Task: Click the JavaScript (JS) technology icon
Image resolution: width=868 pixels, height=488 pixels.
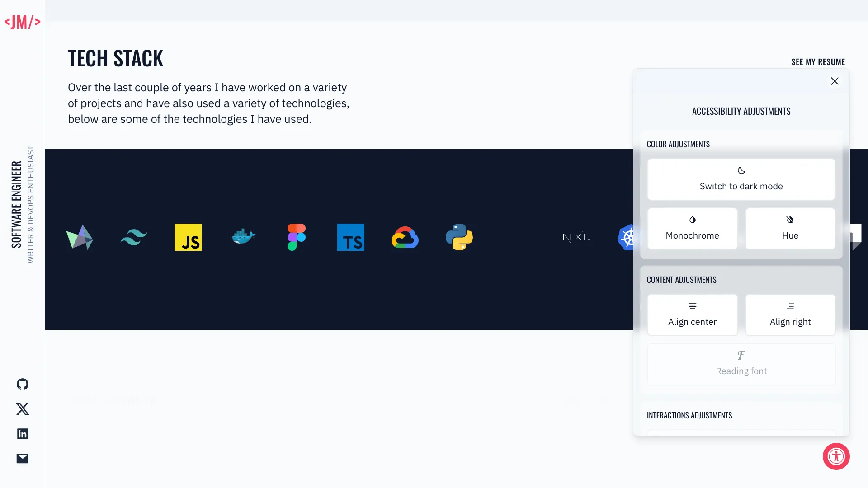Action: [189, 237]
